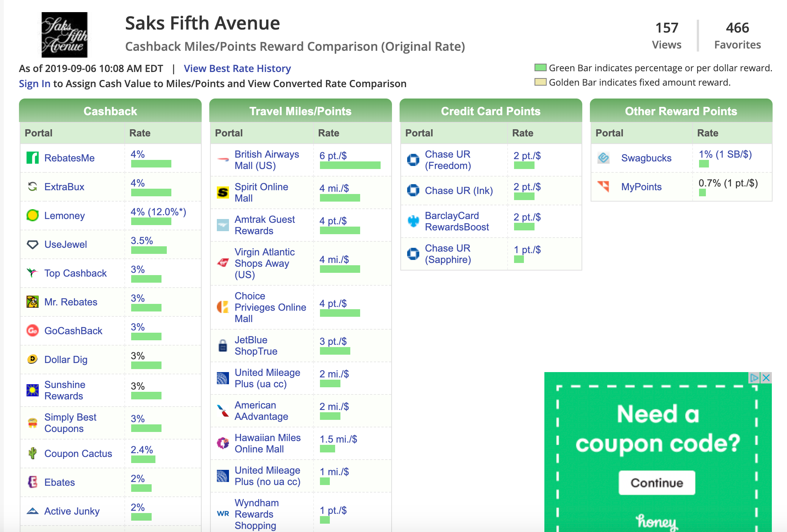This screenshot has height=532, width=787.
Task: Click the Top Cashback hummingbird icon
Action: (x=33, y=273)
